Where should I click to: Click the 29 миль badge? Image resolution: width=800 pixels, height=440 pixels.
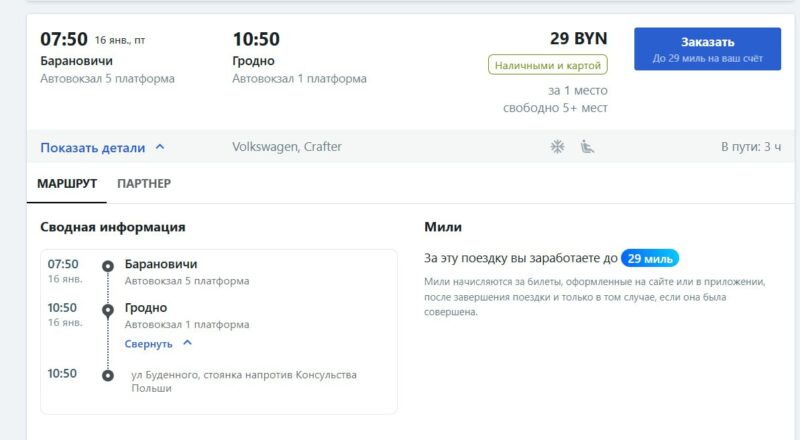click(x=650, y=258)
